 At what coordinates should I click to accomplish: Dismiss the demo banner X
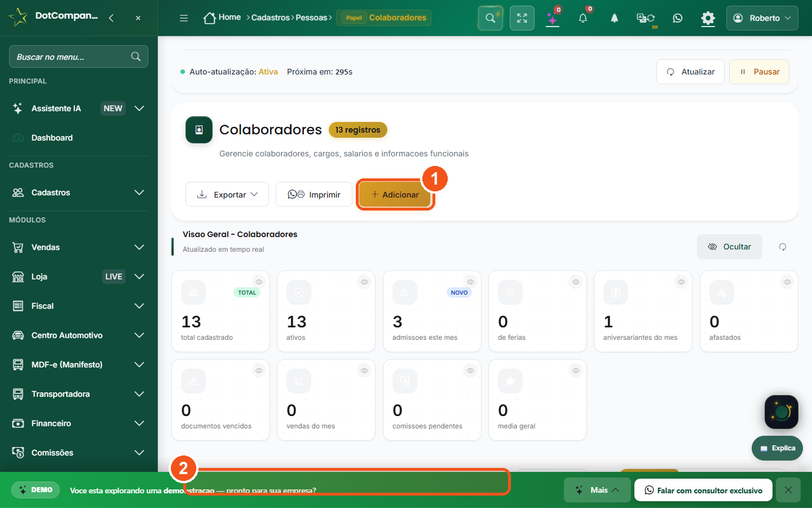click(788, 490)
